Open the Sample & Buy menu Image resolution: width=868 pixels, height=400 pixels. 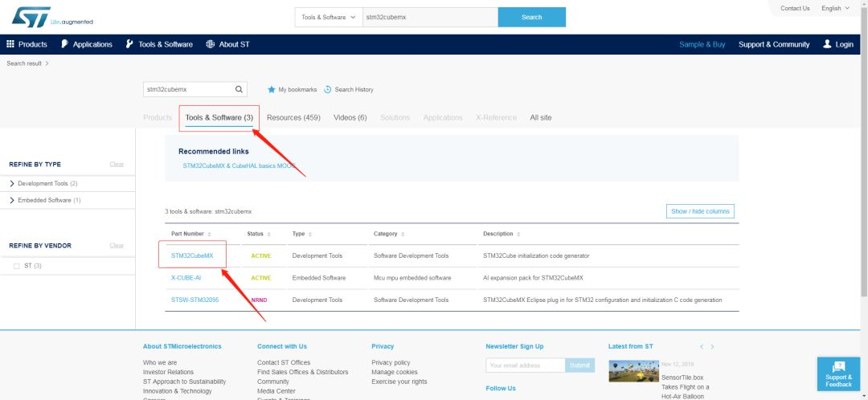click(x=702, y=44)
